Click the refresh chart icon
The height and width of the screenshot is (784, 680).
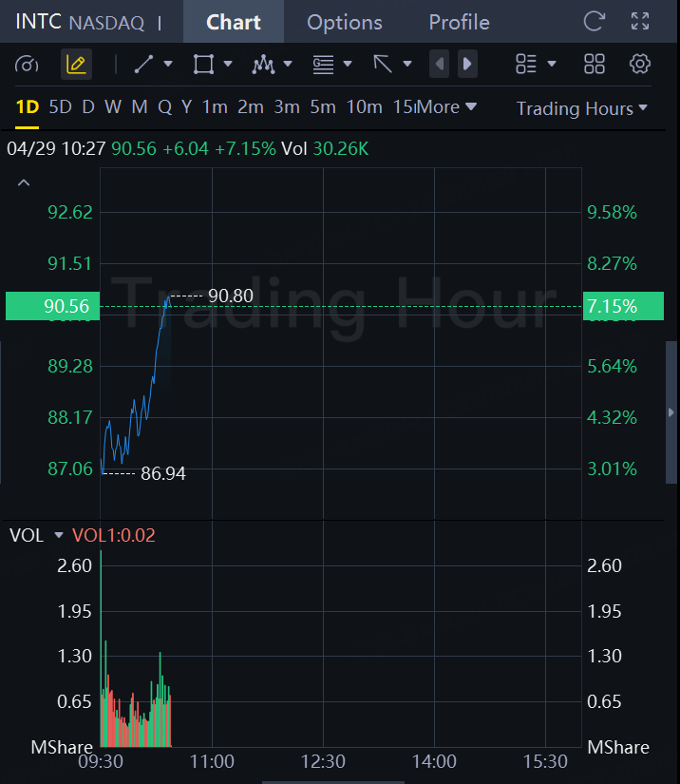click(x=595, y=22)
